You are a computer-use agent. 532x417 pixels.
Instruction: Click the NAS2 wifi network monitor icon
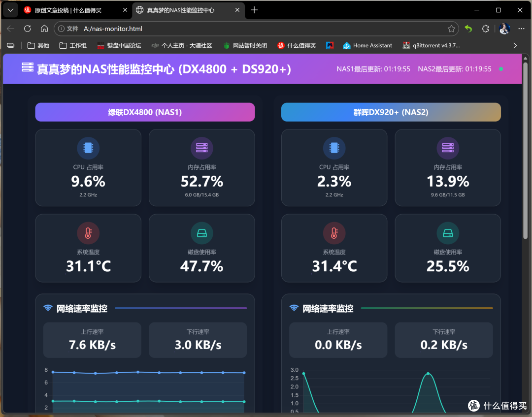tap(294, 308)
